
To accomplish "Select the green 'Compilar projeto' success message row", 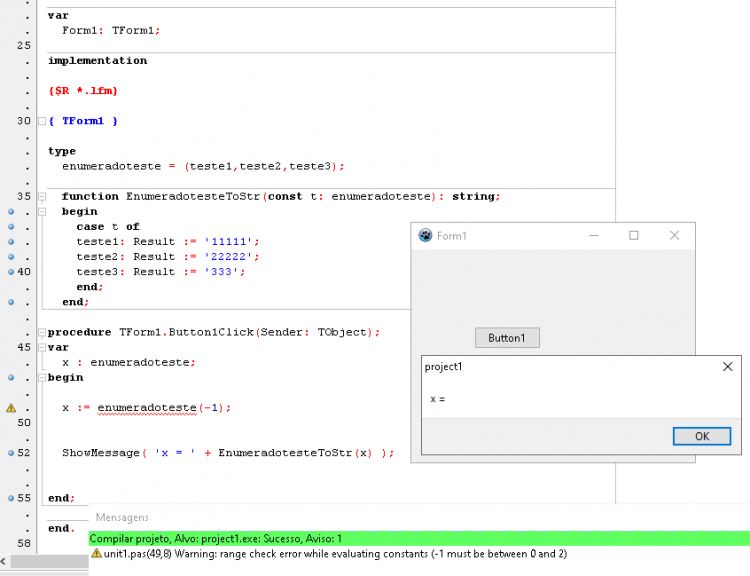I will 419,539.
